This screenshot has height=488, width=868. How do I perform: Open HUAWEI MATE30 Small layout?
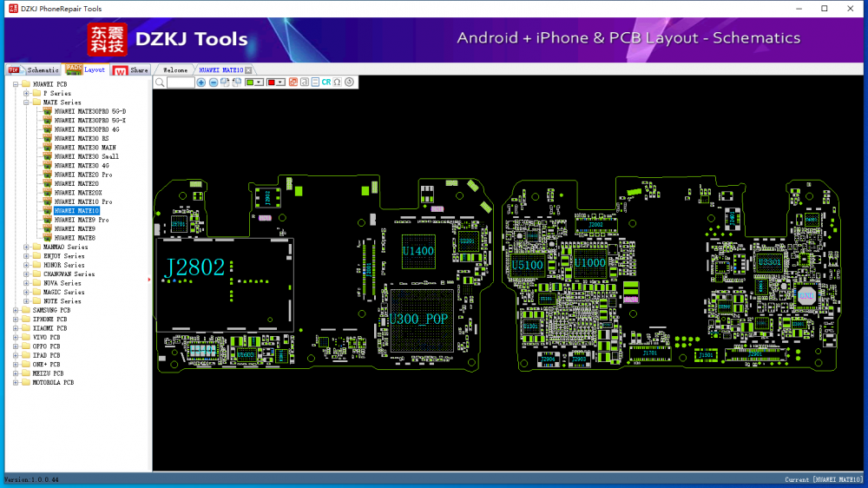pos(86,157)
